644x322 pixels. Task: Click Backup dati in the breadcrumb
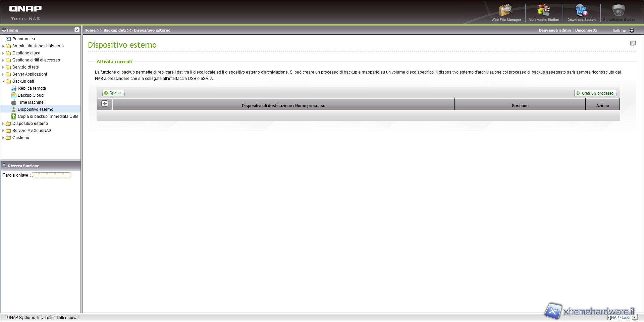[114, 30]
